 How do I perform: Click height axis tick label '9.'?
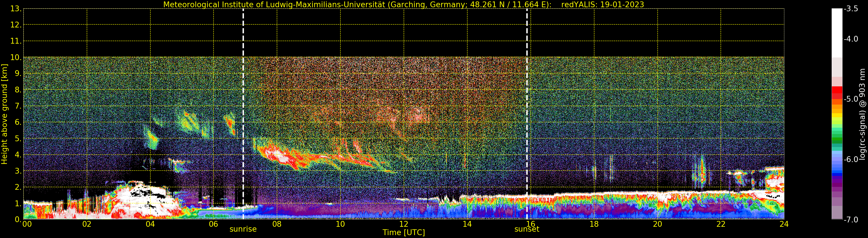[x=18, y=74]
